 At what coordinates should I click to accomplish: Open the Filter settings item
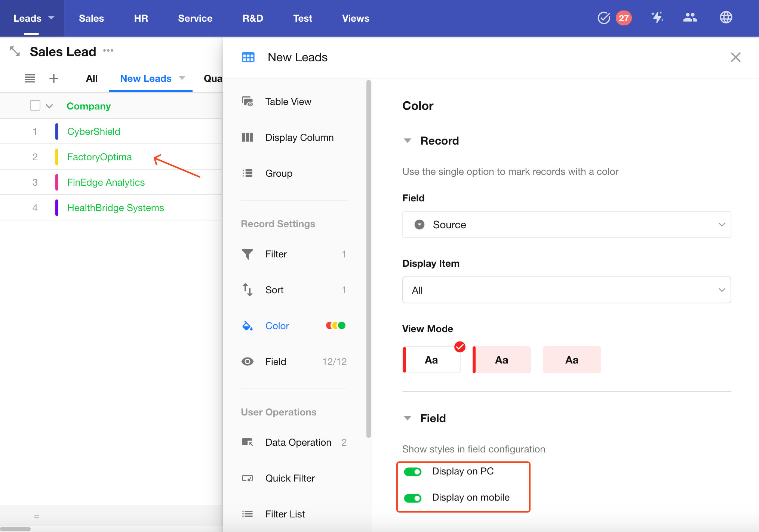pyautogui.click(x=276, y=254)
